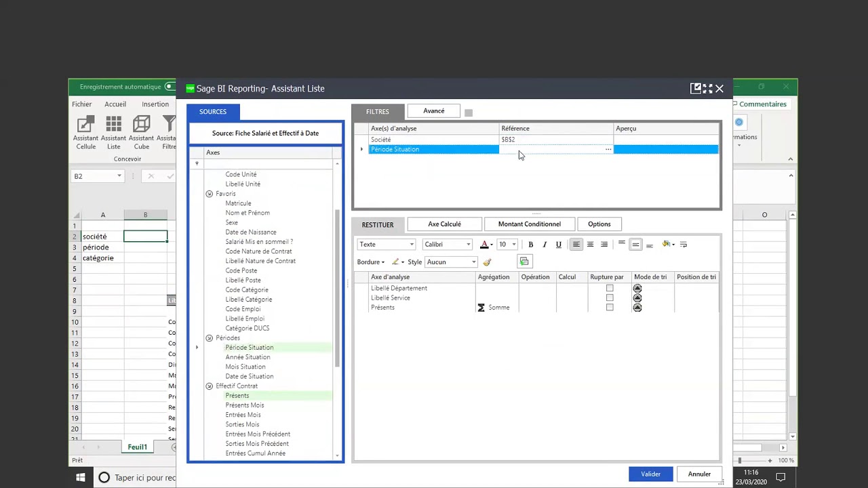The image size is (868, 488).
Task: Open Excel Accueil ribbon tab
Action: click(x=115, y=104)
